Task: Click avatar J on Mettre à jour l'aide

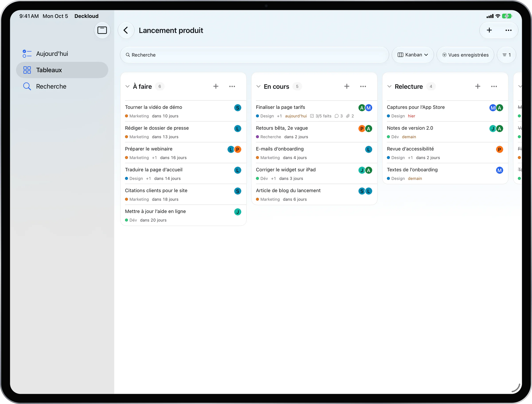Action: [x=238, y=212]
